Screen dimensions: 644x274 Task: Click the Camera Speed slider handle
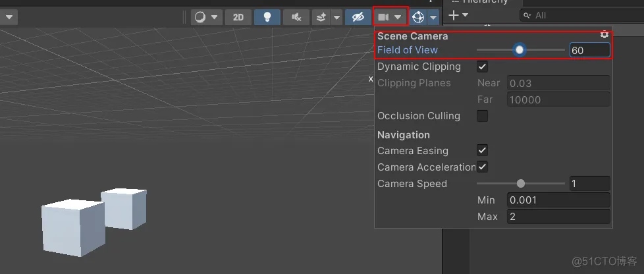(521, 183)
